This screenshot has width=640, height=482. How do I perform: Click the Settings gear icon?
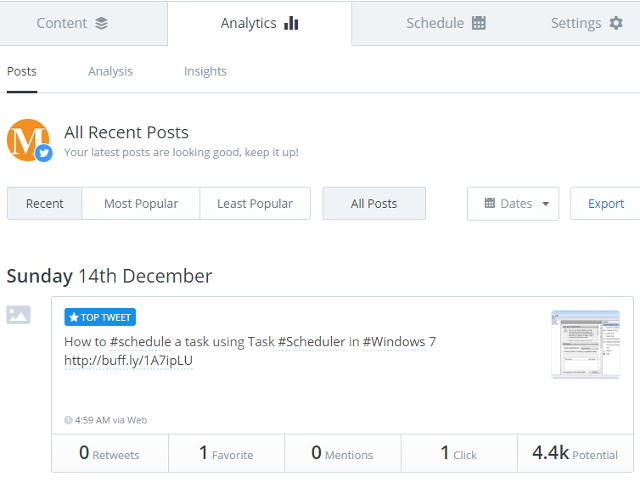coord(616,23)
